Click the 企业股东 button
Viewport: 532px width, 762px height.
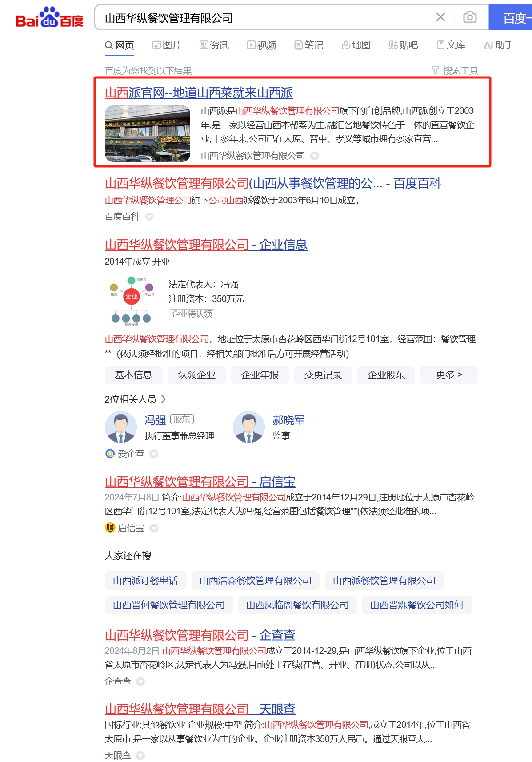[386, 375]
